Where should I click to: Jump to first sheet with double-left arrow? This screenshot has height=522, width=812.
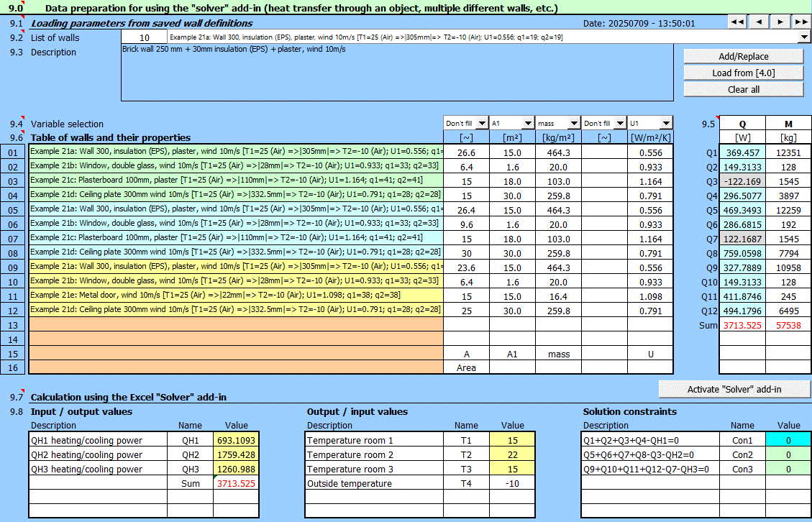[x=737, y=22]
